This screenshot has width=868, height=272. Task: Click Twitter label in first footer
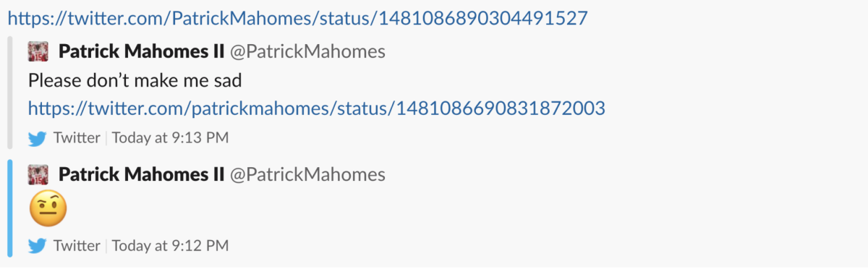(77, 137)
